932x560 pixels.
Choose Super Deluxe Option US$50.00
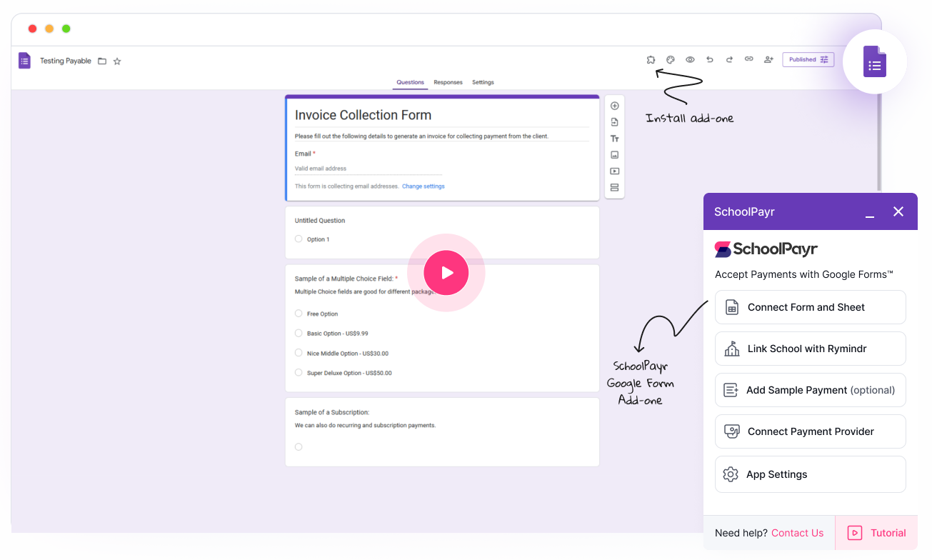point(299,372)
